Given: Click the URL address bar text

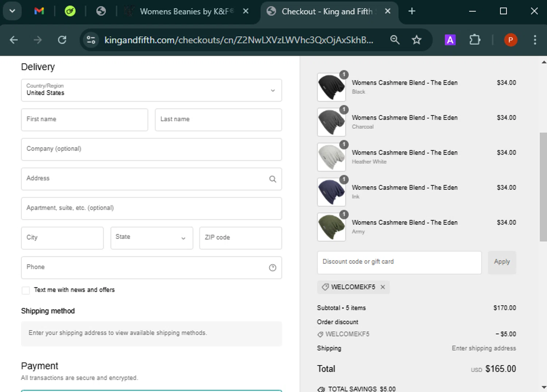Looking at the screenshot, I should tap(239, 40).
